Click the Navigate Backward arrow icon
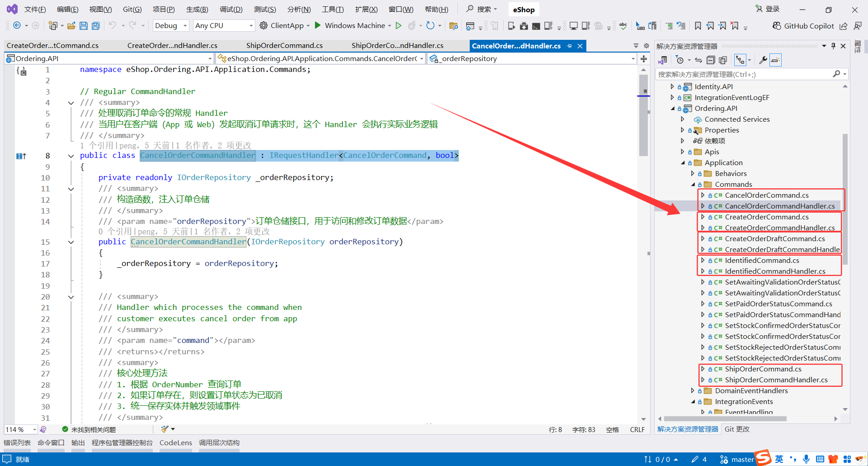The image size is (868, 466). coord(17,25)
